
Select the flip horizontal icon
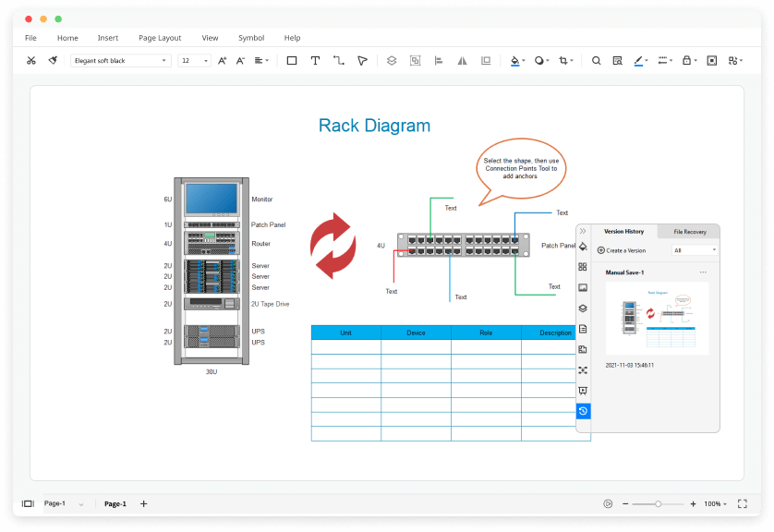462,59
